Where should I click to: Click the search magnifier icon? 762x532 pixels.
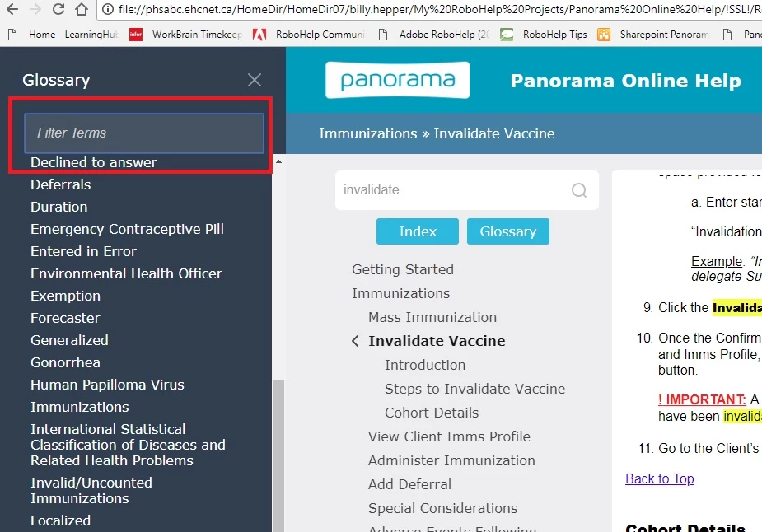click(x=579, y=190)
